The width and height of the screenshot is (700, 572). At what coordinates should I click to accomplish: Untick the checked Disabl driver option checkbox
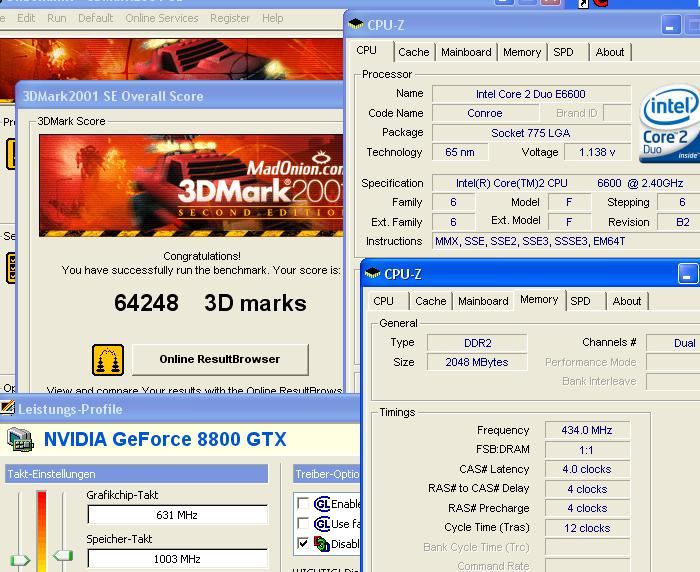coord(303,543)
